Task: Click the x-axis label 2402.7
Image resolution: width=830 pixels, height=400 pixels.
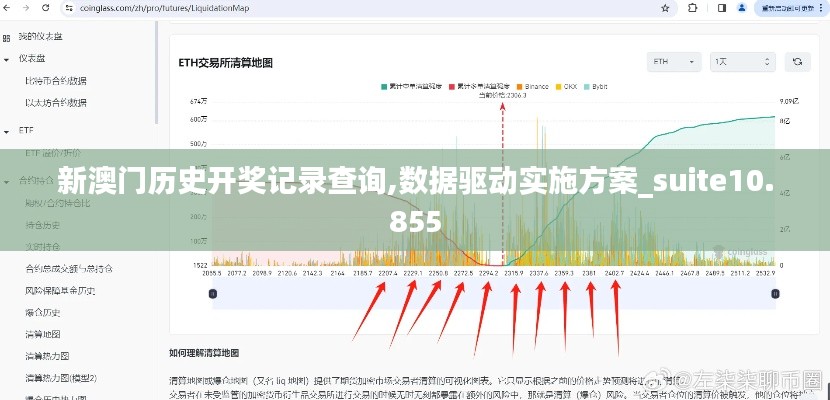Action: 614,274
